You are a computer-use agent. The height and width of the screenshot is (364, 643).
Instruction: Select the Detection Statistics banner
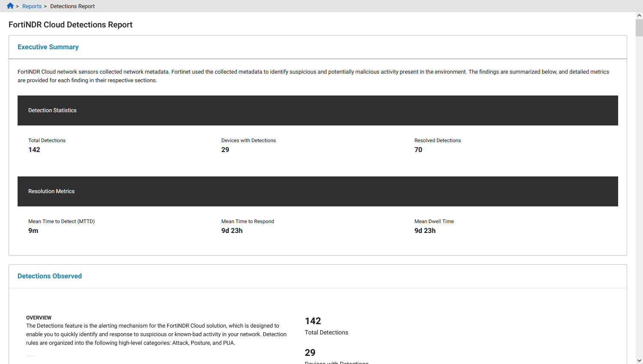tap(52, 110)
